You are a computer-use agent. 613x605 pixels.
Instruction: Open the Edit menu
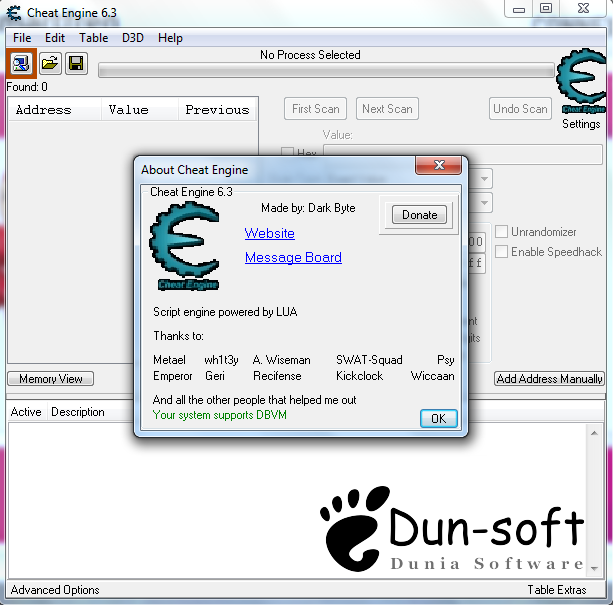[55, 38]
